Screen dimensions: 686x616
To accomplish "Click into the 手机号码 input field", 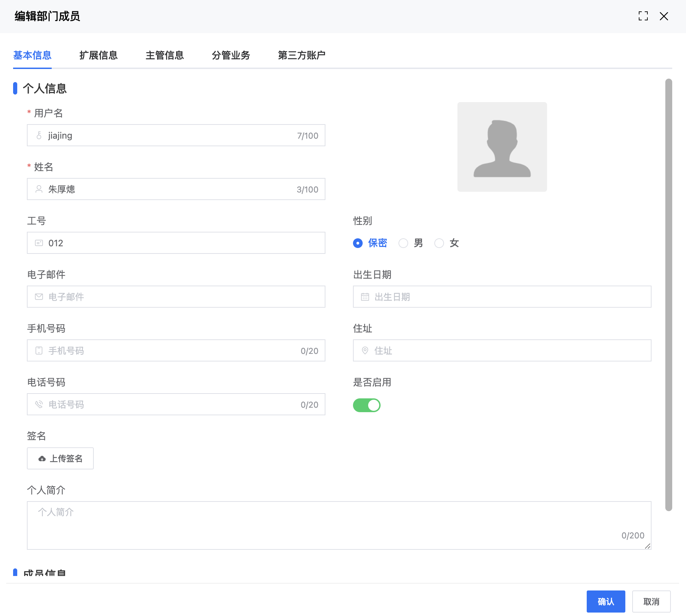I will [x=176, y=350].
